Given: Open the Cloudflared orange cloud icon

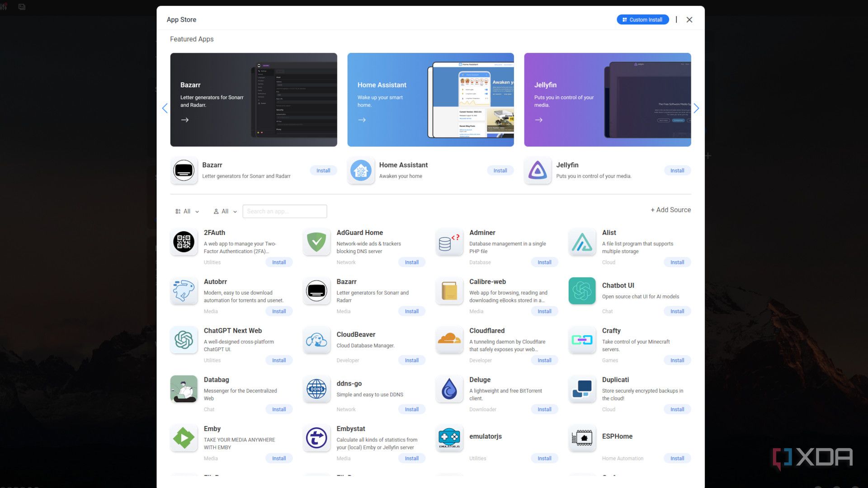Looking at the screenshot, I should 449,340.
